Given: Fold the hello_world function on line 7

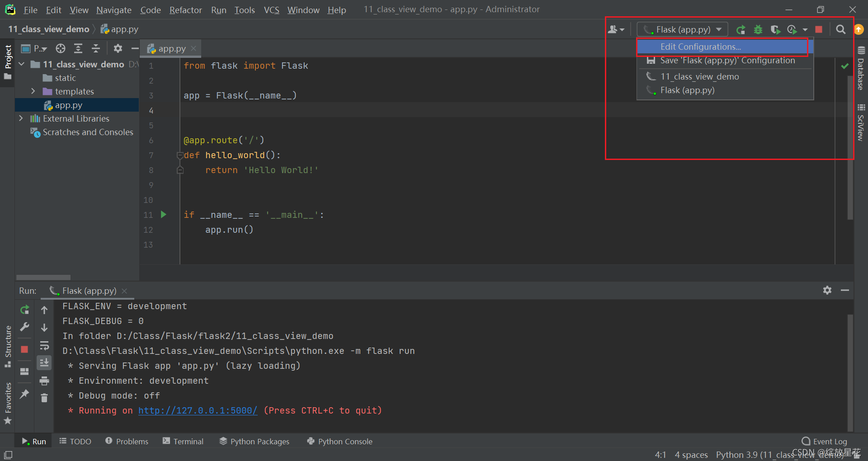Looking at the screenshot, I should (180, 155).
